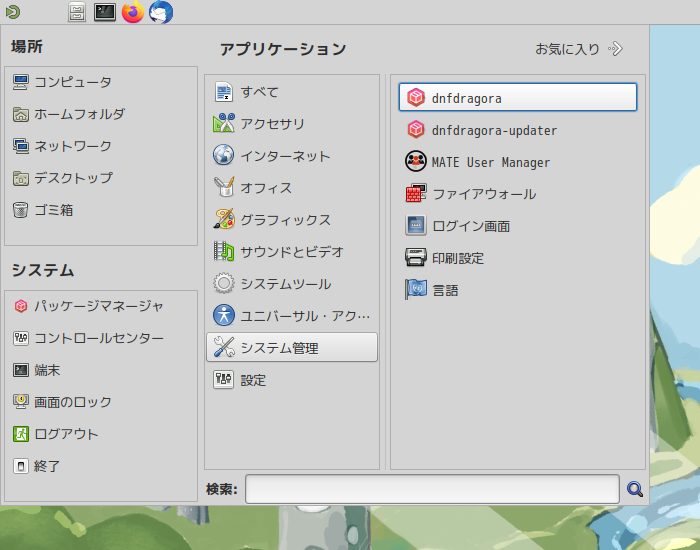Select the サウンドとビデオ category
The image size is (700, 550).
click(x=292, y=252)
